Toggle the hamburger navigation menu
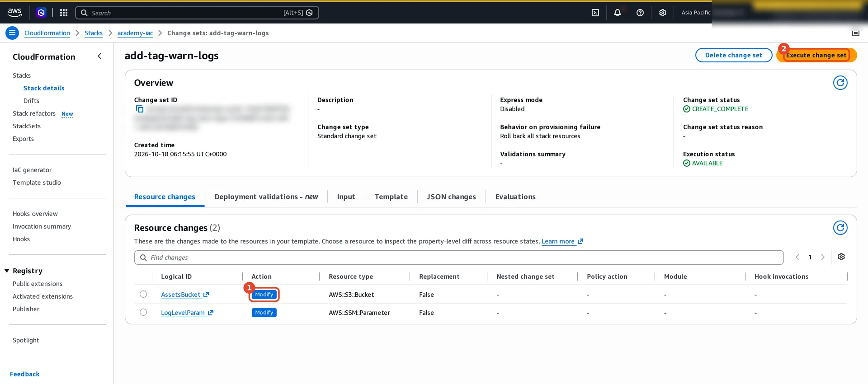 click(12, 33)
